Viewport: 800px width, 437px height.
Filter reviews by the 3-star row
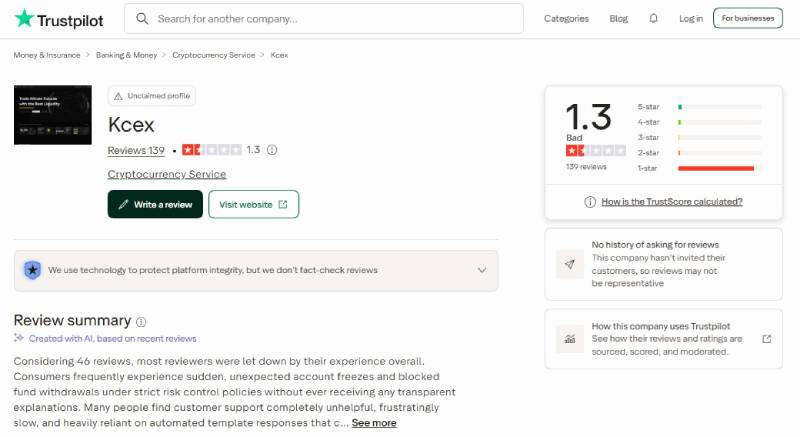(x=699, y=138)
